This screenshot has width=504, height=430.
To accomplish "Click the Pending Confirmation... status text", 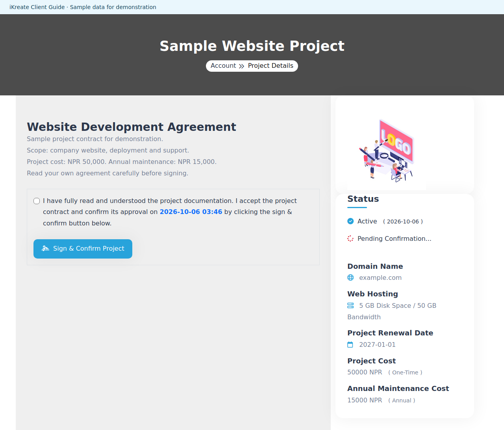I will [395, 238].
